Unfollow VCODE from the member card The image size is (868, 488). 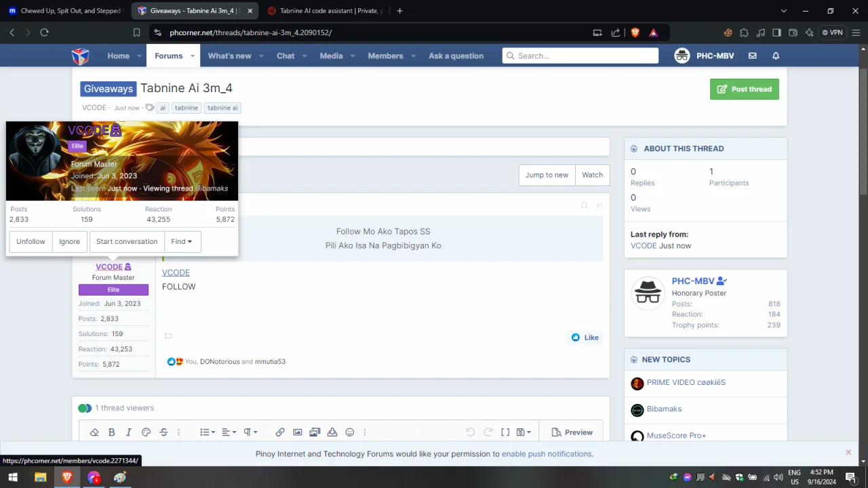[31, 241]
